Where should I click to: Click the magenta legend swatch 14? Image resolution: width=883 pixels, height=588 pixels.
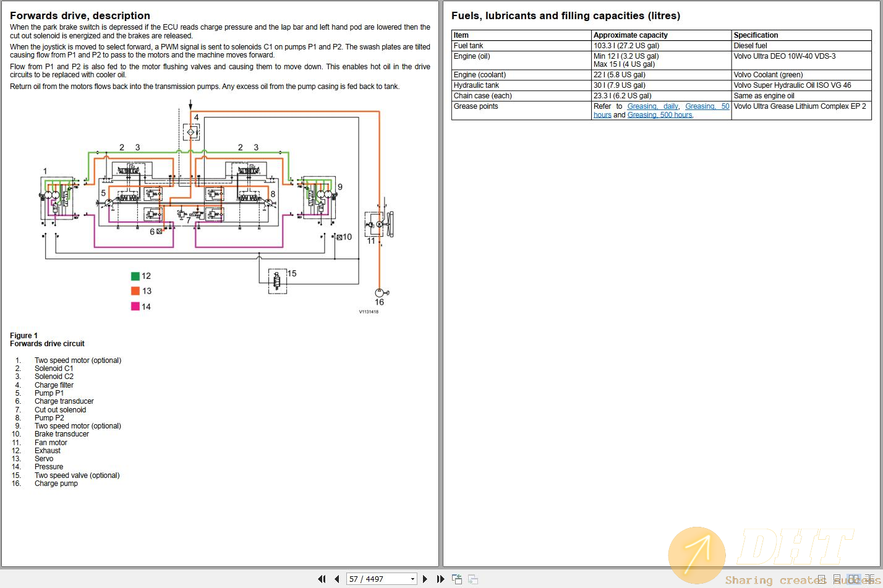[135, 307]
